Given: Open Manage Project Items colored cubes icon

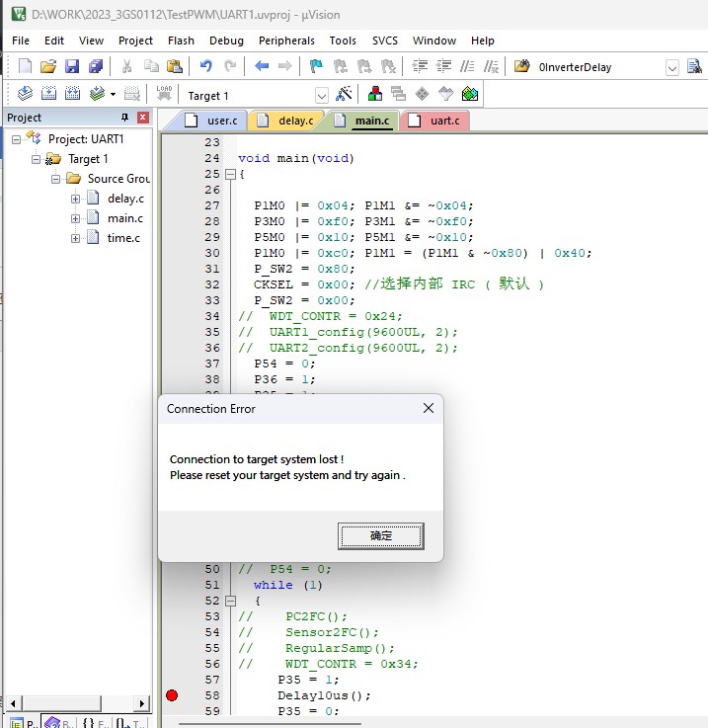Looking at the screenshot, I should 375,94.
